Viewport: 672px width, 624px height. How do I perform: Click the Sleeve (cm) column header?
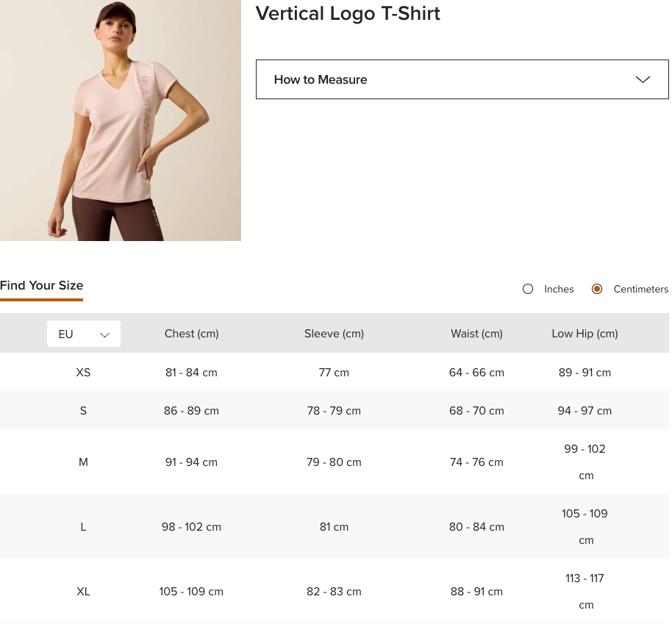pyautogui.click(x=334, y=334)
